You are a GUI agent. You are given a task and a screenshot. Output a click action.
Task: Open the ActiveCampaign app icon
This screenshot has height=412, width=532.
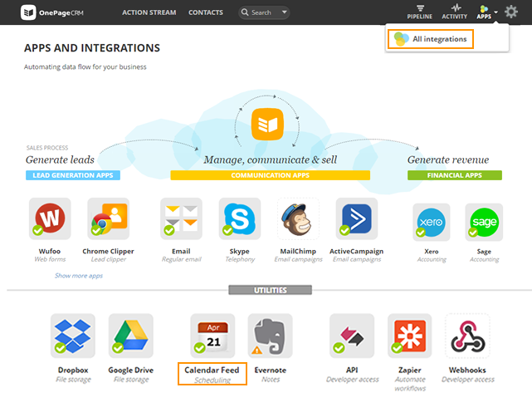357,218
